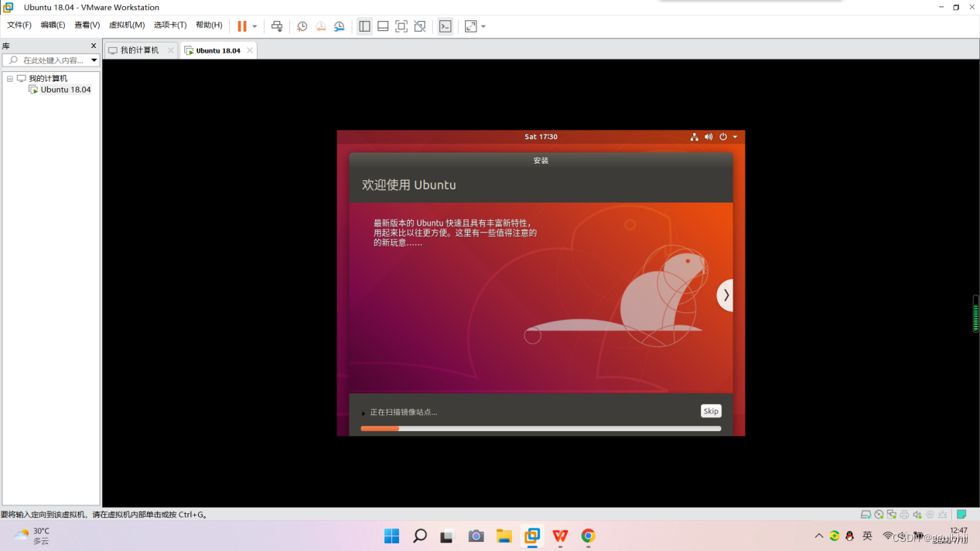
Task: Close the Ubuntu 18.04 tab
Action: point(250,50)
